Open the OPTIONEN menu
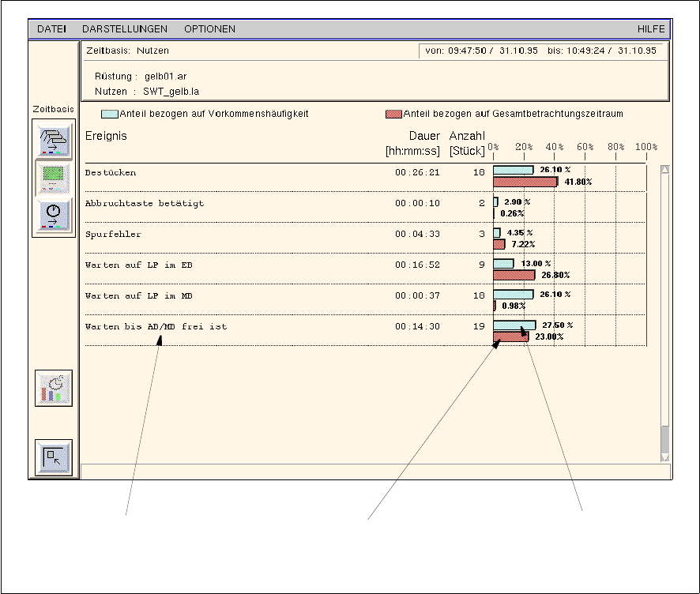Screen dimensions: 700x594 tap(209, 29)
